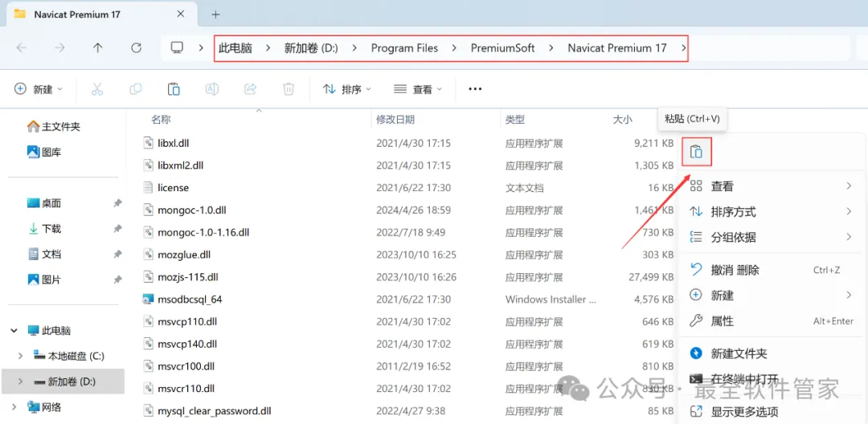Click the license text file icon
The width and height of the screenshot is (868, 424).
148,187
